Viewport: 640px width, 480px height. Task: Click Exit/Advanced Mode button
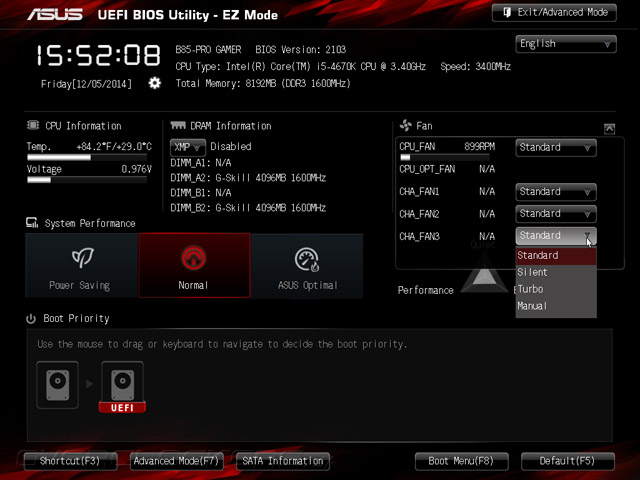click(554, 13)
